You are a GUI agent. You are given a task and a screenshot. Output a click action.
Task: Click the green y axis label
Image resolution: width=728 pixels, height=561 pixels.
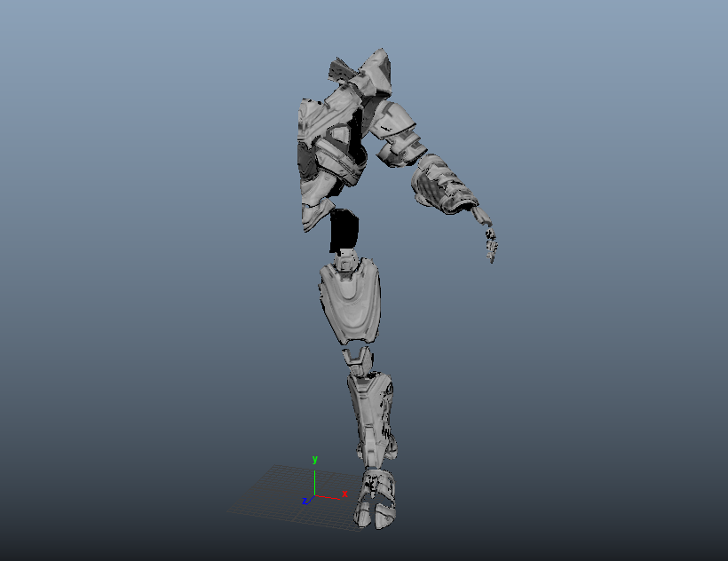tap(315, 459)
